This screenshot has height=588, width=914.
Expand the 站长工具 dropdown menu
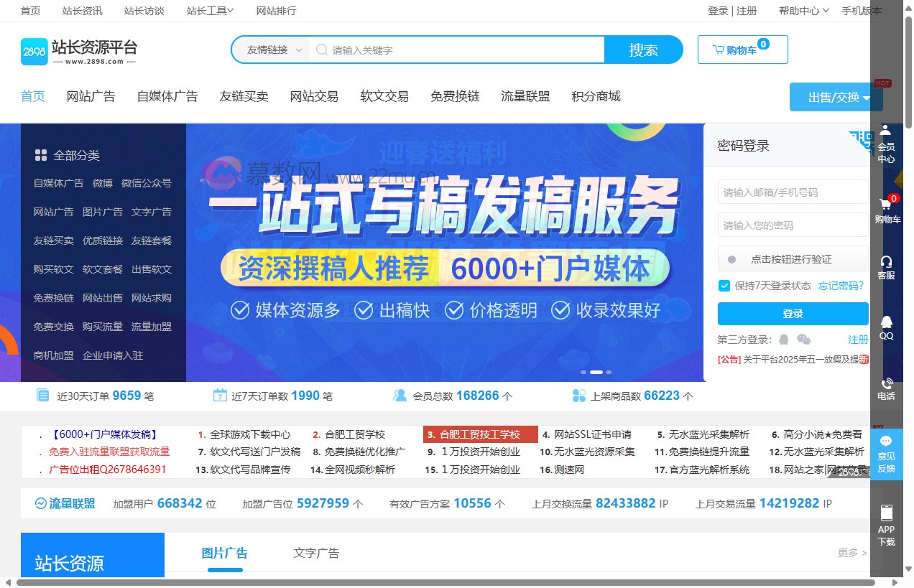coord(209,11)
